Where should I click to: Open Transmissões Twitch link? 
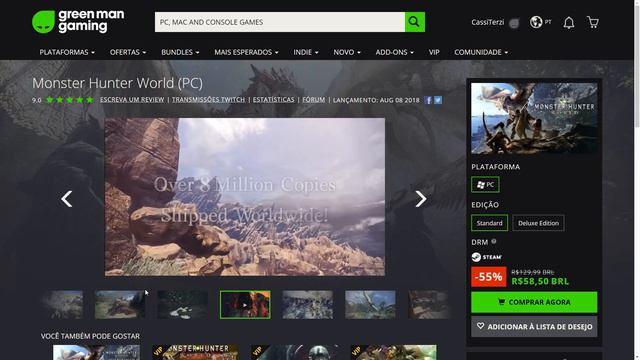point(208,100)
